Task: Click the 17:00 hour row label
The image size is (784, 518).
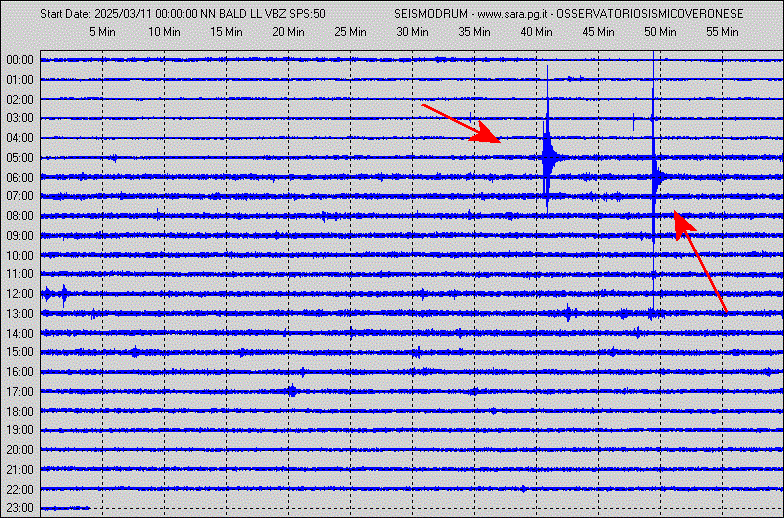Action: click(x=20, y=392)
